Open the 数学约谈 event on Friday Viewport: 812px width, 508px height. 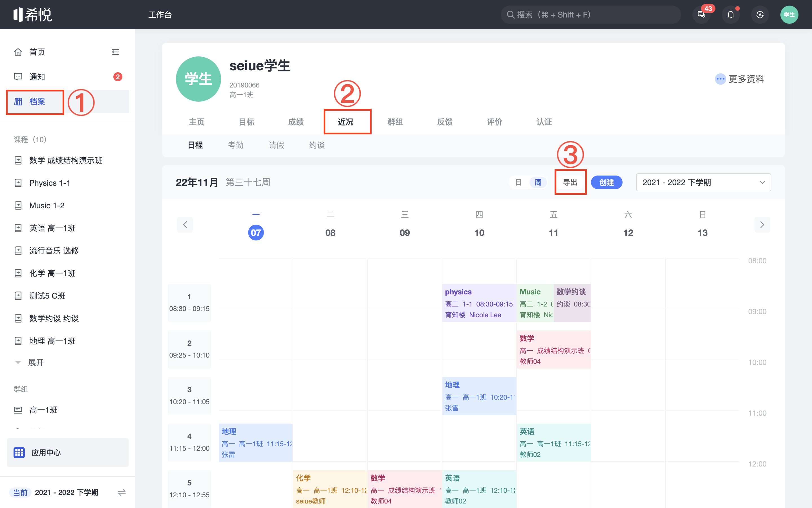click(x=572, y=303)
